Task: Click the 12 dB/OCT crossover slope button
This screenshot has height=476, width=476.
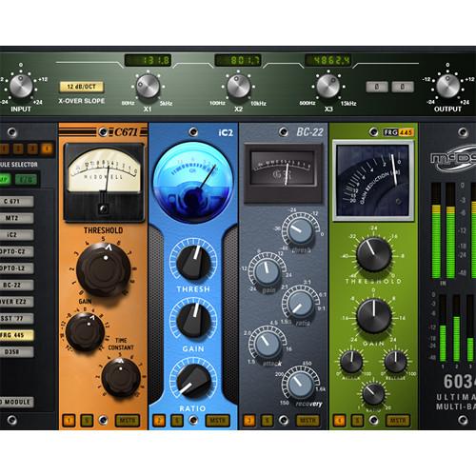Action: pos(82,87)
